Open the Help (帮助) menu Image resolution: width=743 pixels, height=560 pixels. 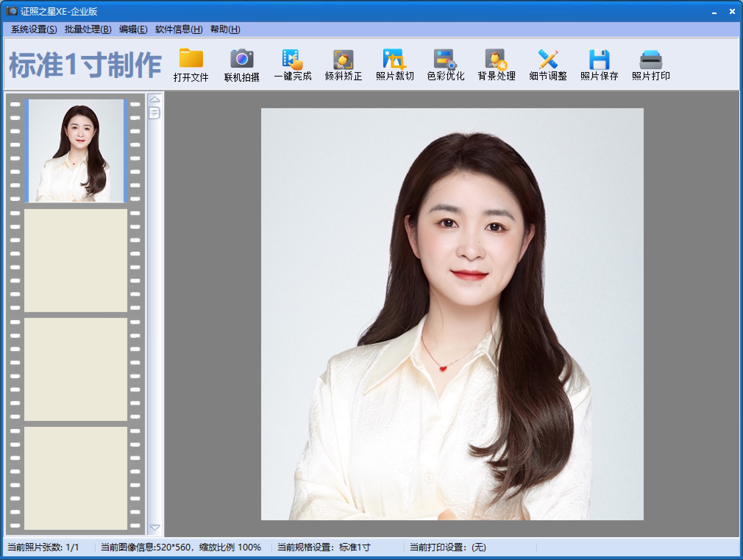click(x=225, y=29)
